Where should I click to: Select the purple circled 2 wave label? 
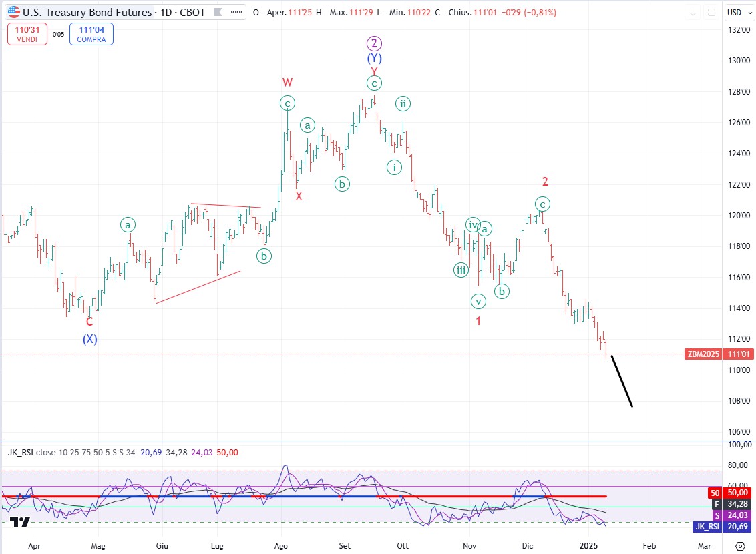point(374,44)
